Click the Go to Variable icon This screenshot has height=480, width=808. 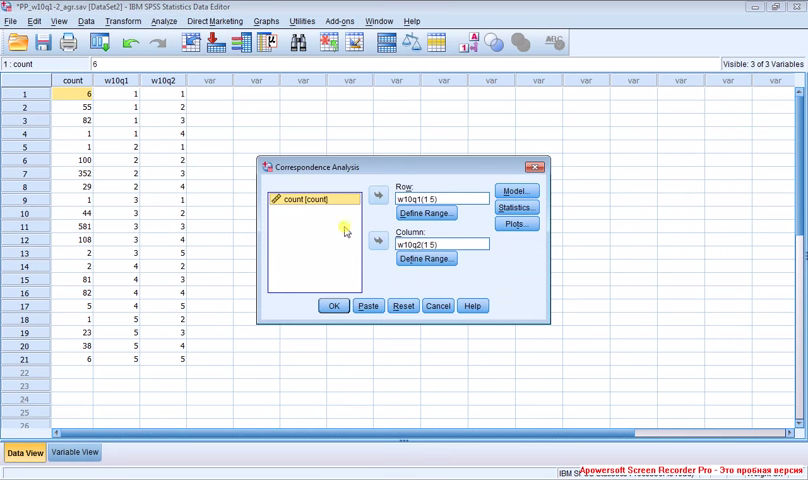216,42
